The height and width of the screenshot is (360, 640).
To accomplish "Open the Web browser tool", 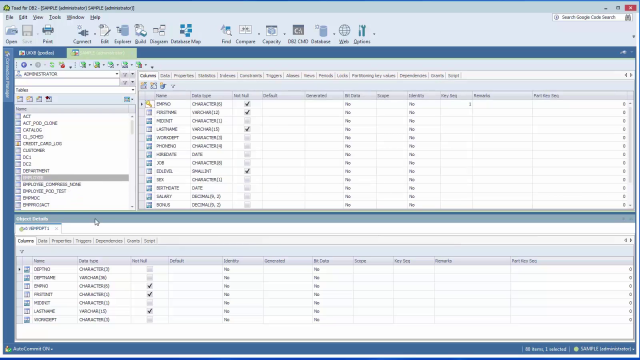I will click(x=344, y=34).
